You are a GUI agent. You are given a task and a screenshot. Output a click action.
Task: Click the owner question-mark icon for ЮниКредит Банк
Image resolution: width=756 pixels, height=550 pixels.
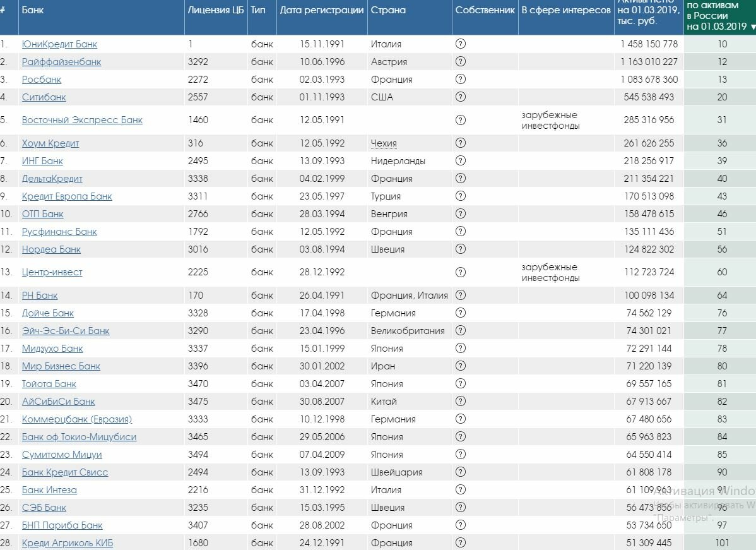click(461, 44)
